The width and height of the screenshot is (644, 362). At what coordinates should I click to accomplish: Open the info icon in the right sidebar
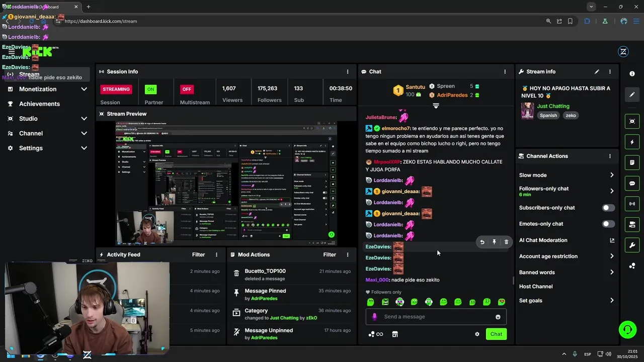(632, 73)
